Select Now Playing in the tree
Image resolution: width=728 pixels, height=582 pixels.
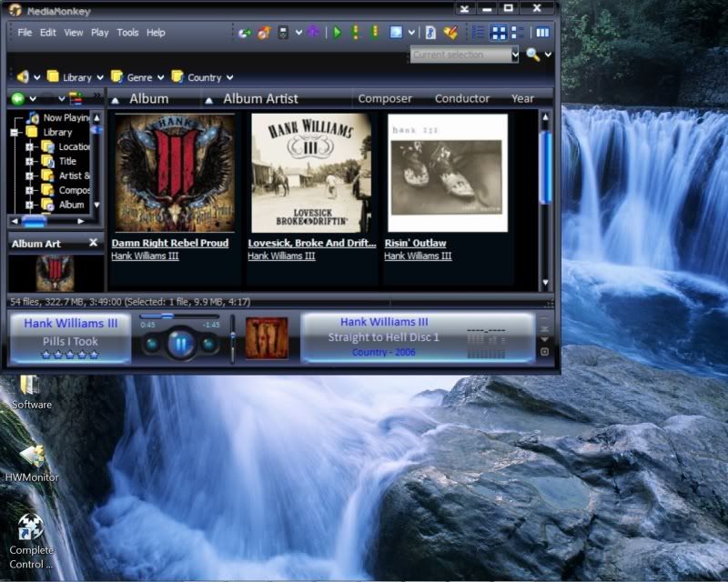pyautogui.click(x=66, y=118)
